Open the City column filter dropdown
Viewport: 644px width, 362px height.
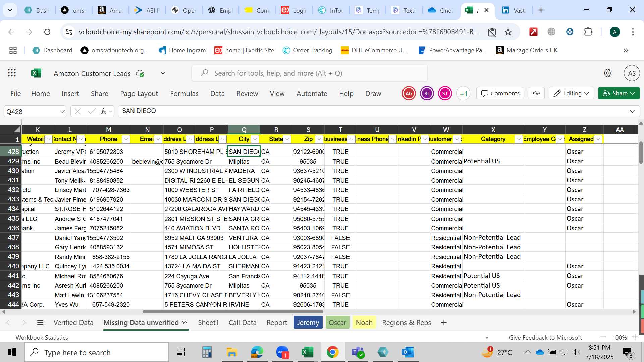255,139
